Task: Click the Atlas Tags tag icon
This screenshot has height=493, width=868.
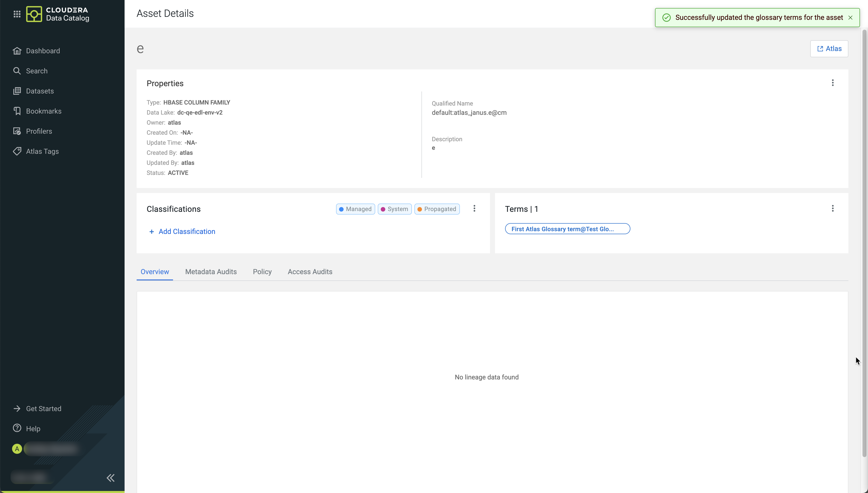Action: (x=17, y=151)
